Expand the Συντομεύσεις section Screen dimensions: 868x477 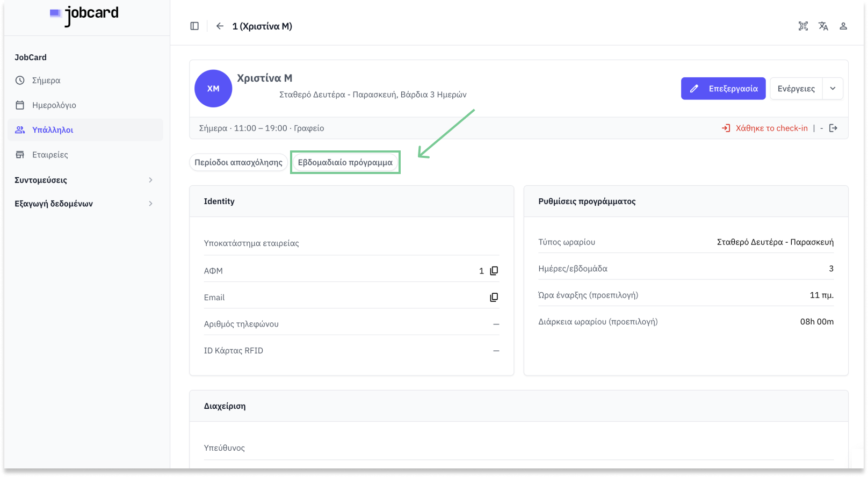point(84,180)
